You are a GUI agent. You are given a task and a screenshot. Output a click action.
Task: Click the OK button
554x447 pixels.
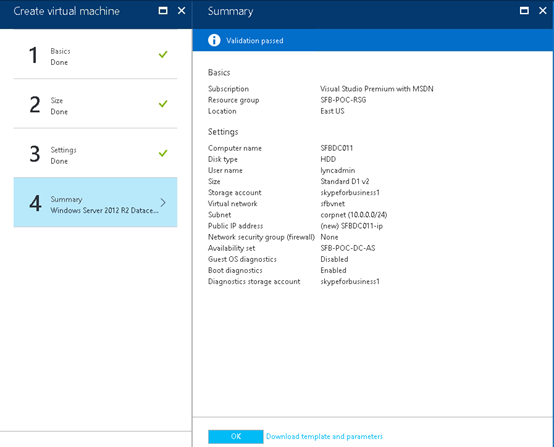point(236,436)
